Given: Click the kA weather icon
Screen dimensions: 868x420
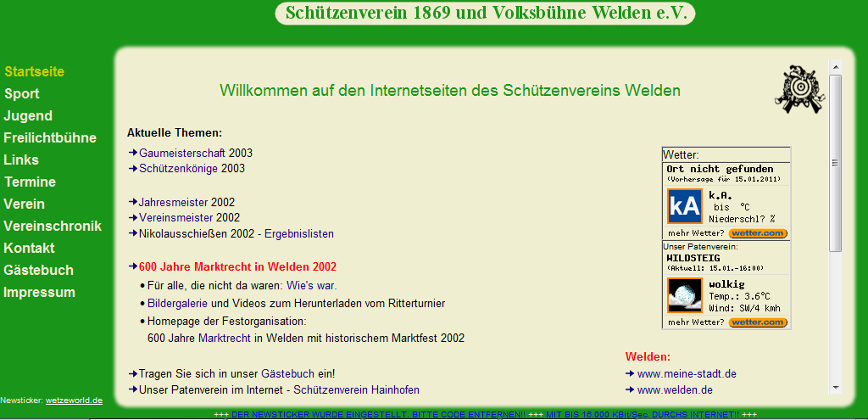Looking at the screenshot, I should [684, 206].
